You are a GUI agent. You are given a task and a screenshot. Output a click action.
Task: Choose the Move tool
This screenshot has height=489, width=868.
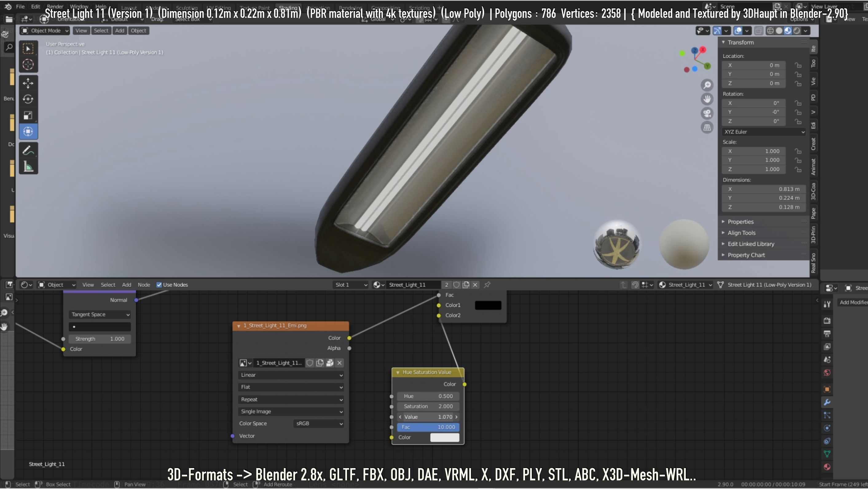click(28, 83)
